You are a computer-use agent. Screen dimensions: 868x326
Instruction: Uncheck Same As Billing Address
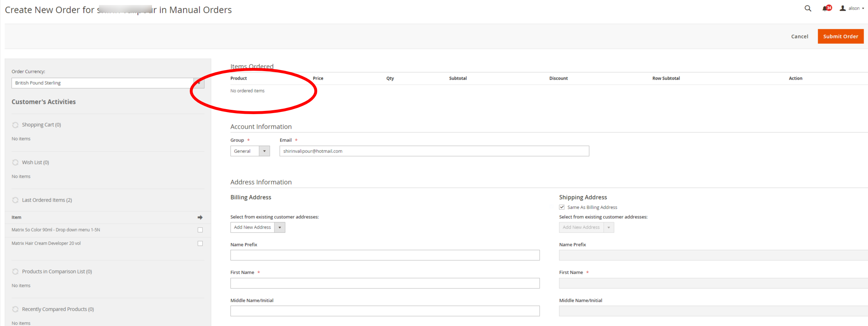coord(562,207)
